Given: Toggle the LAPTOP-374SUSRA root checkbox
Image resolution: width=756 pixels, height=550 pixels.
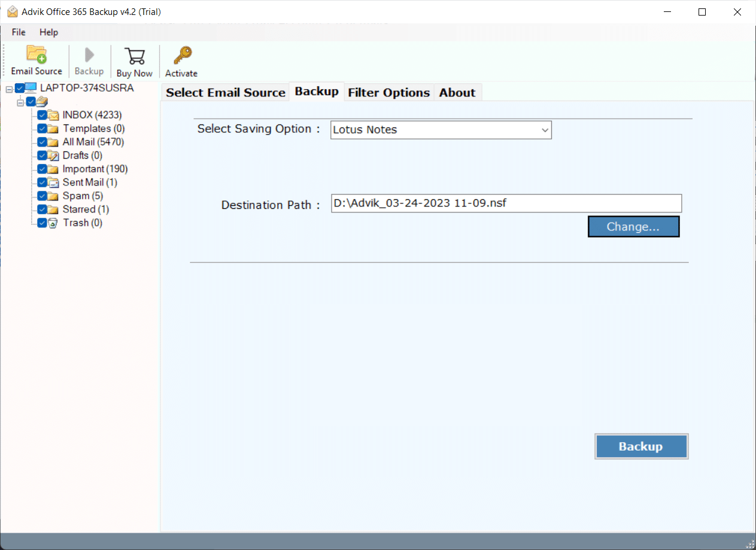Looking at the screenshot, I should tap(20, 88).
